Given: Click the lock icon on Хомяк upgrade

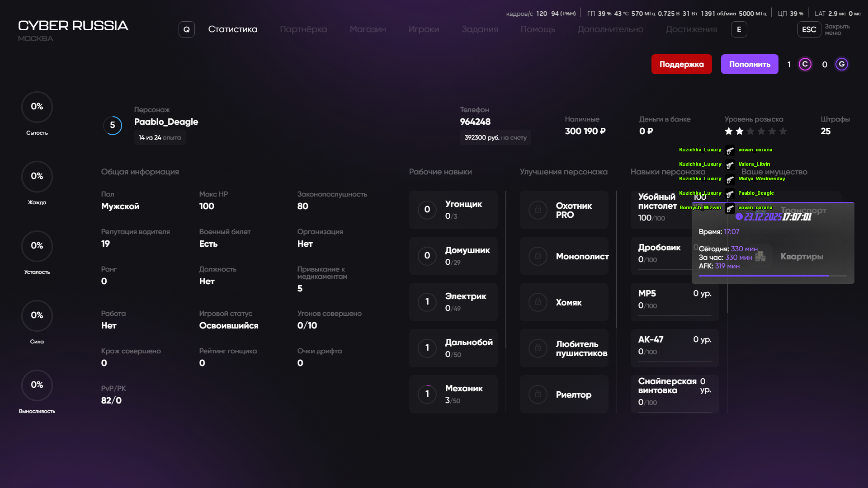Looking at the screenshot, I should (x=538, y=302).
